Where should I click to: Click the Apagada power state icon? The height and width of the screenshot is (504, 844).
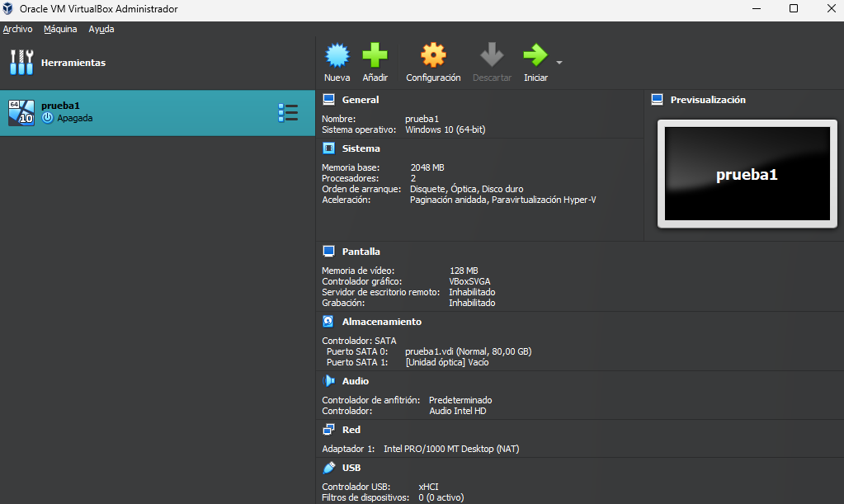(x=47, y=118)
